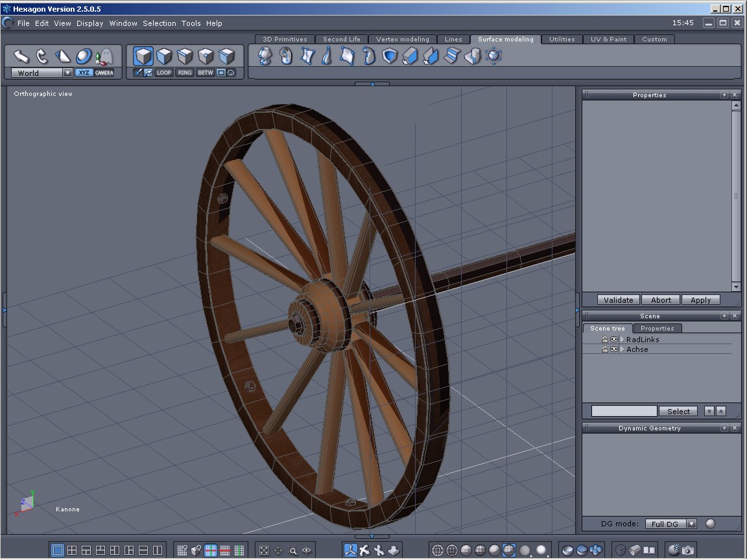Click the ghost snap/align tool

click(104, 56)
